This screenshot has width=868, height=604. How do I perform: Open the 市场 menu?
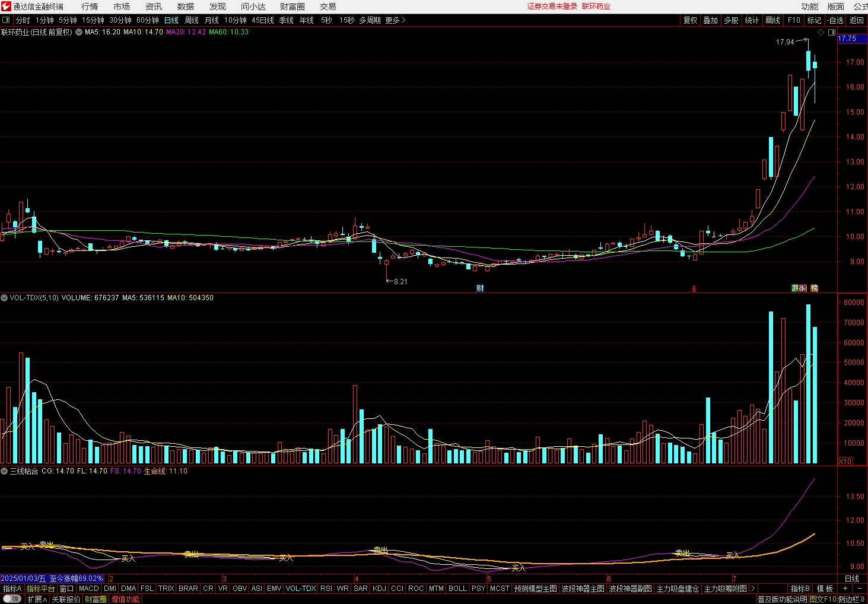click(122, 7)
